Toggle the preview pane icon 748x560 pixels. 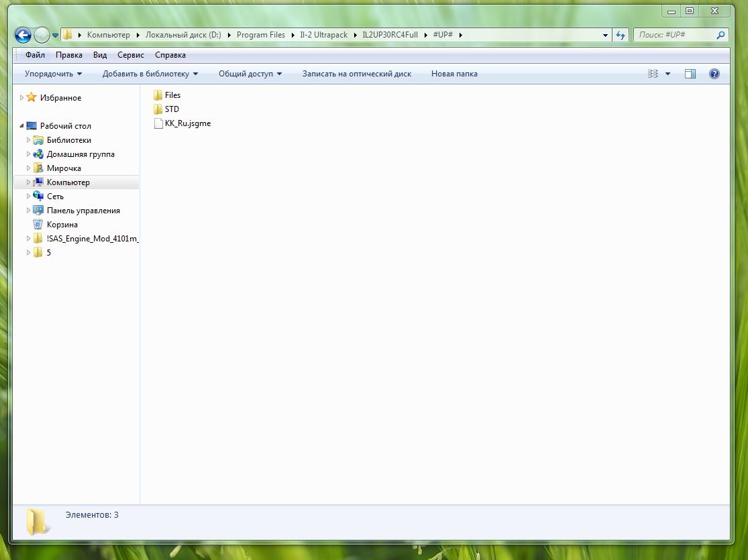[x=690, y=74]
